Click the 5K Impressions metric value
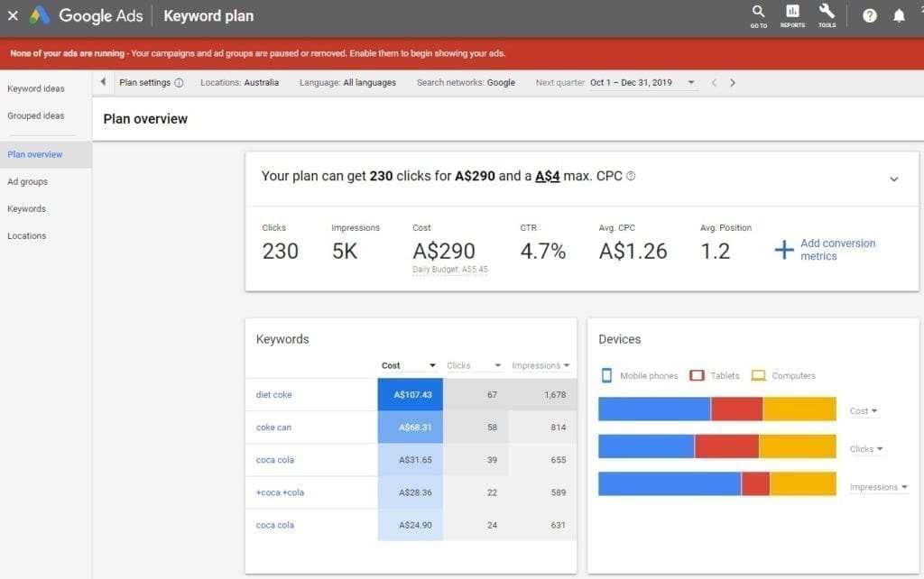Viewport: 924px width, 579px height. [345, 252]
